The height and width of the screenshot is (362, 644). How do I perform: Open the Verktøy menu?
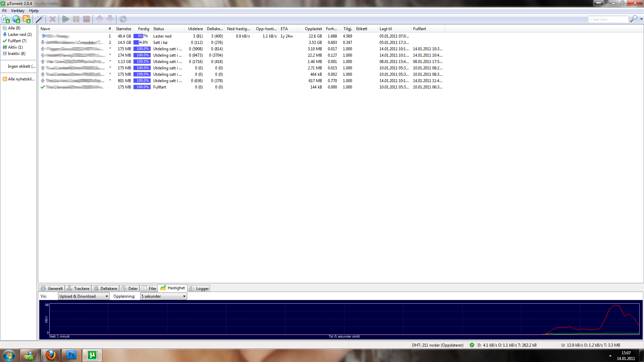pos(18,11)
